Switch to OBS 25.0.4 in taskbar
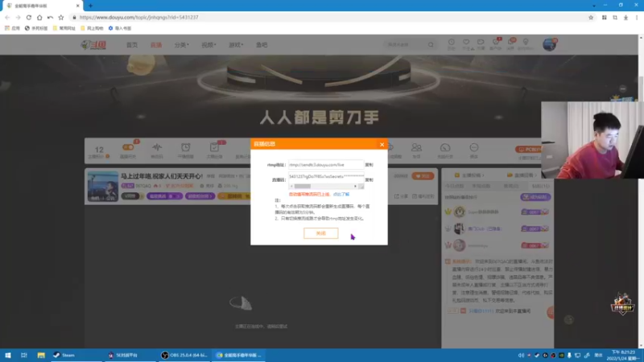Image resolution: width=644 pixels, height=362 pixels. pyautogui.click(x=184, y=355)
